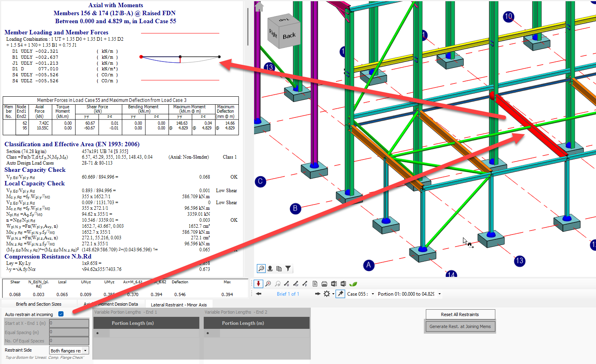Click the magnifier with red X icon
Image resolution: width=596 pixels, height=364 pixels.
tap(268, 284)
